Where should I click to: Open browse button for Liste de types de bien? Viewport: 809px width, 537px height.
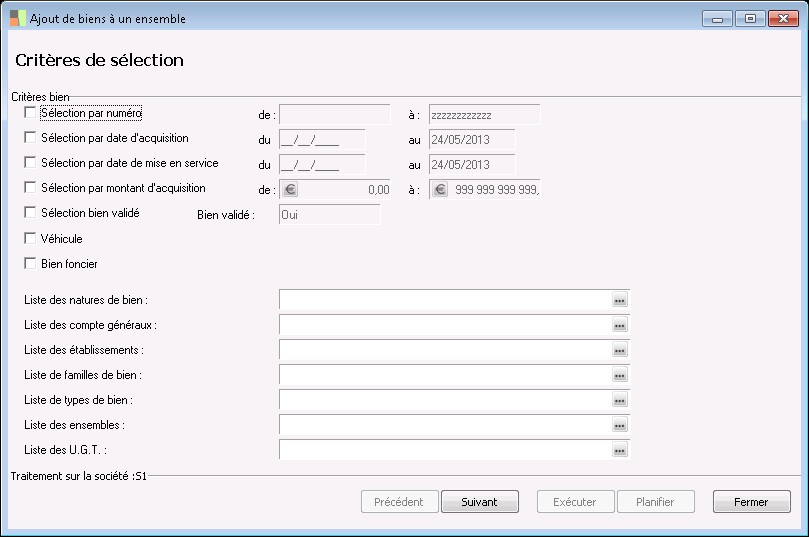(x=620, y=400)
